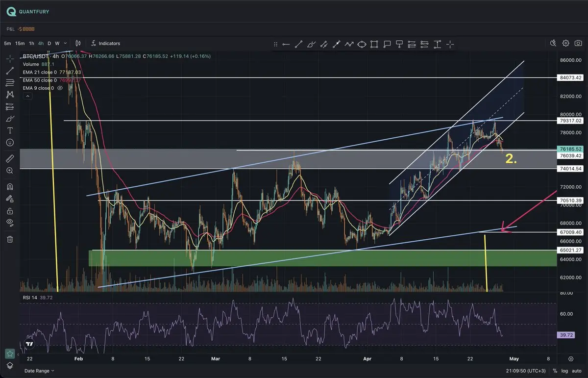
Task: Toggle the percent scale
Action: tap(555, 371)
